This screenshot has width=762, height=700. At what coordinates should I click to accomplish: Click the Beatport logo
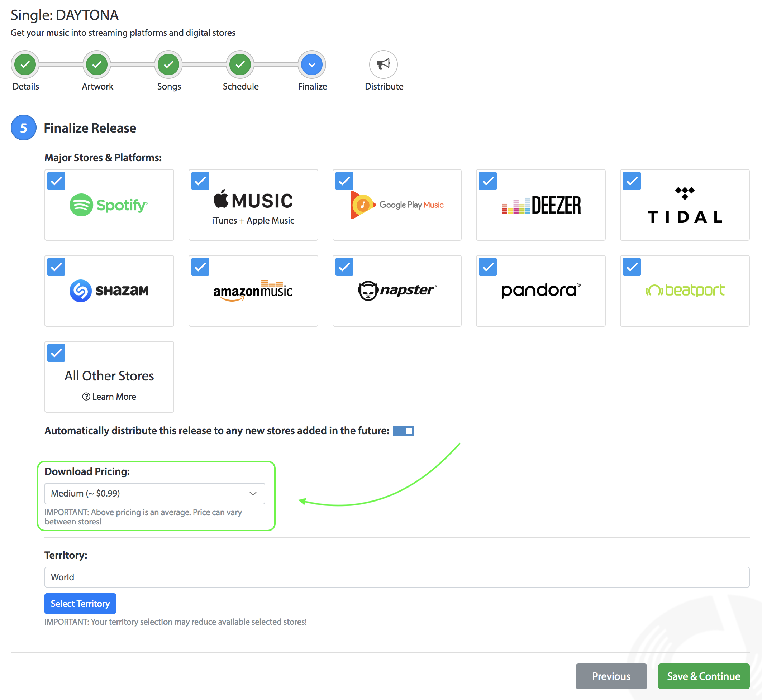(x=685, y=291)
